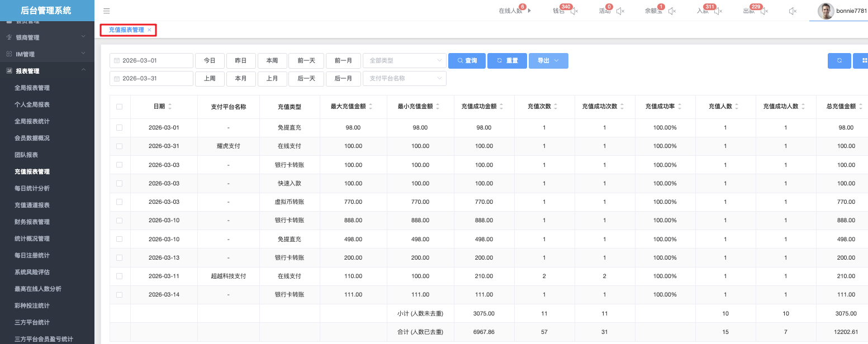The height and width of the screenshot is (344, 868).
Task: Click the 查询 search button
Action: click(x=467, y=61)
